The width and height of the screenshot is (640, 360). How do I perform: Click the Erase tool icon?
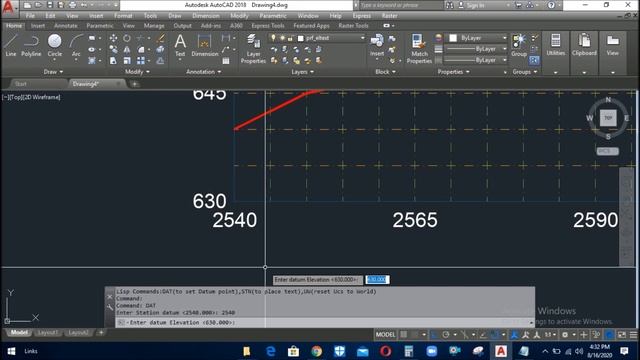160,38
